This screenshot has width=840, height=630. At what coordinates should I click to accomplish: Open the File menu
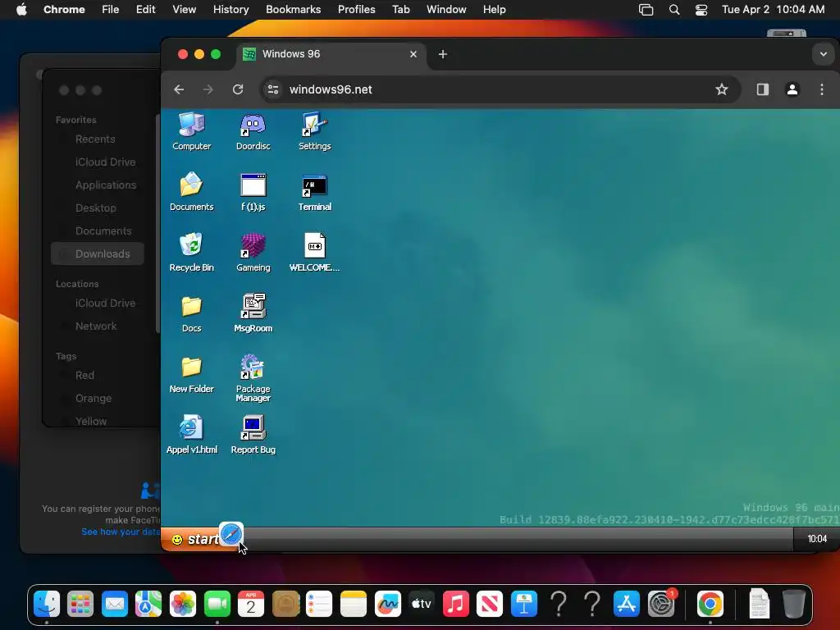pos(111,10)
